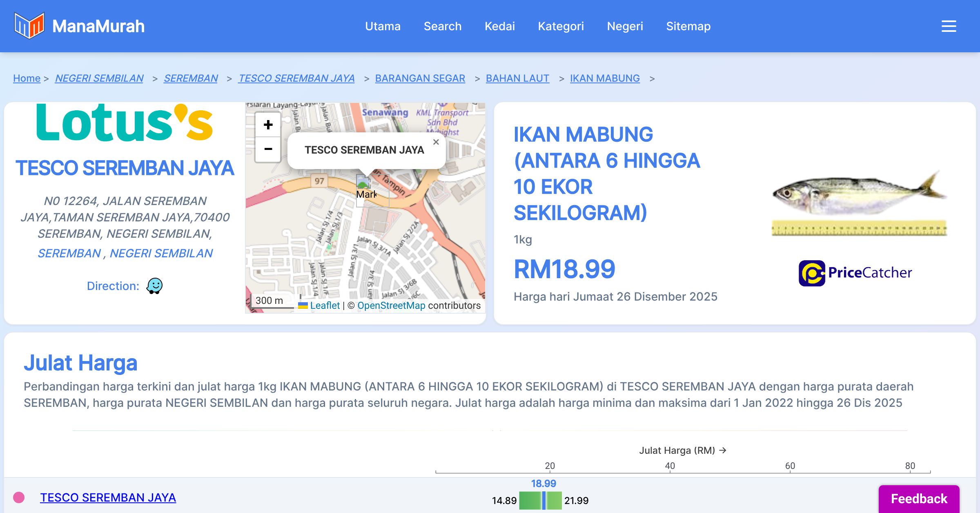Open Waze direction icon

pyautogui.click(x=155, y=286)
